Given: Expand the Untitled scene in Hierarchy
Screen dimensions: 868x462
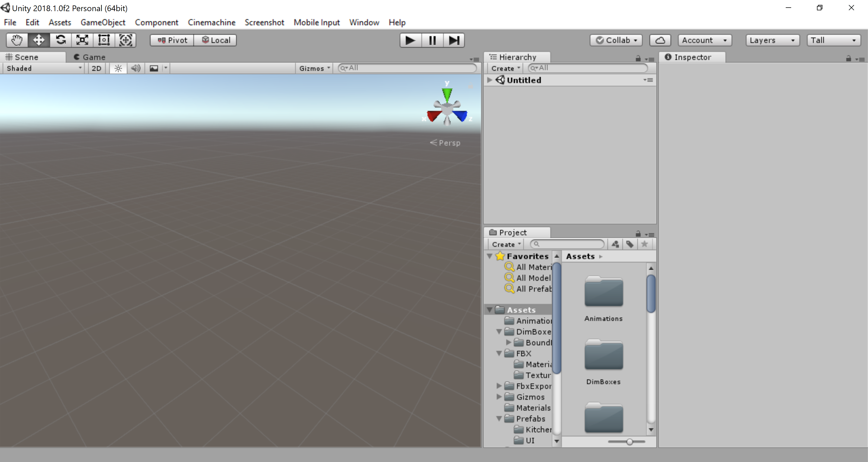Looking at the screenshot, I should point(490,80).
